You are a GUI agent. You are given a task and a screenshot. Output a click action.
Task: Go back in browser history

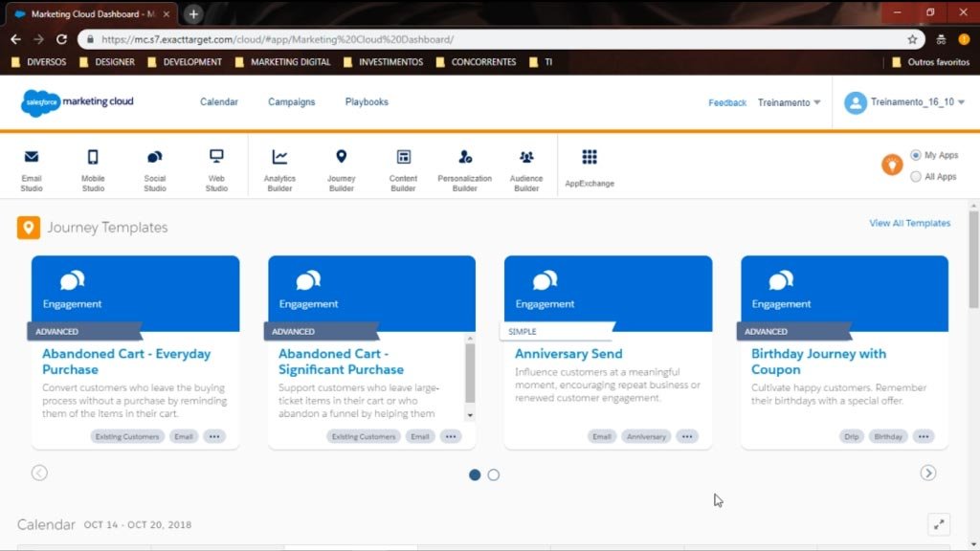point(15,39)
